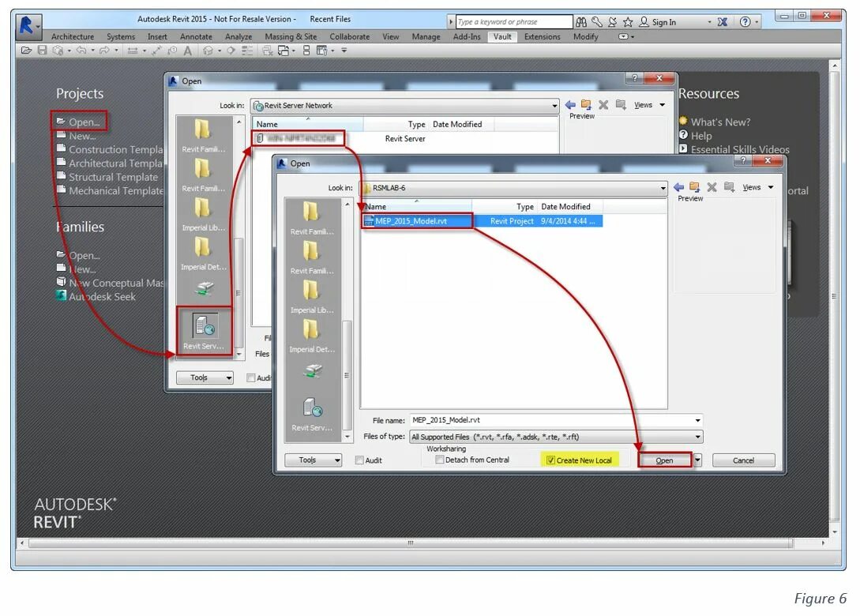Open the Annotate ribbon tab
Screen dimensions: 860x616
coord(196,37)
